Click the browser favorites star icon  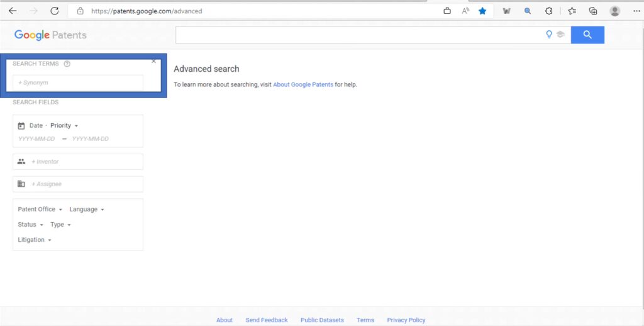(482, 11)
